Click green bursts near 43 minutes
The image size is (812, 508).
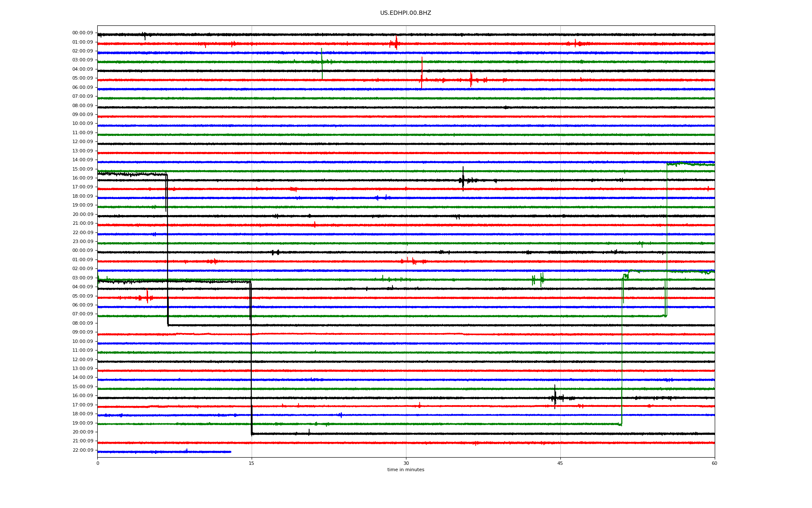541,279
